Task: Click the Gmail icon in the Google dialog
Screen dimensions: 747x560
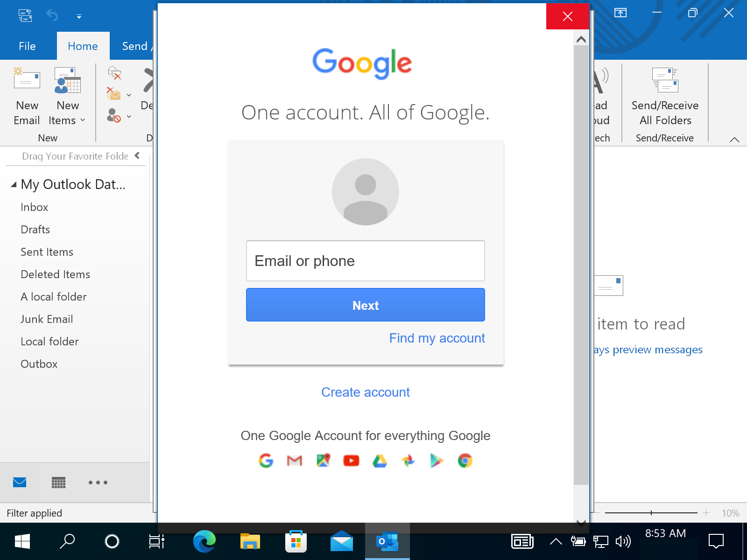Action: 294,461
